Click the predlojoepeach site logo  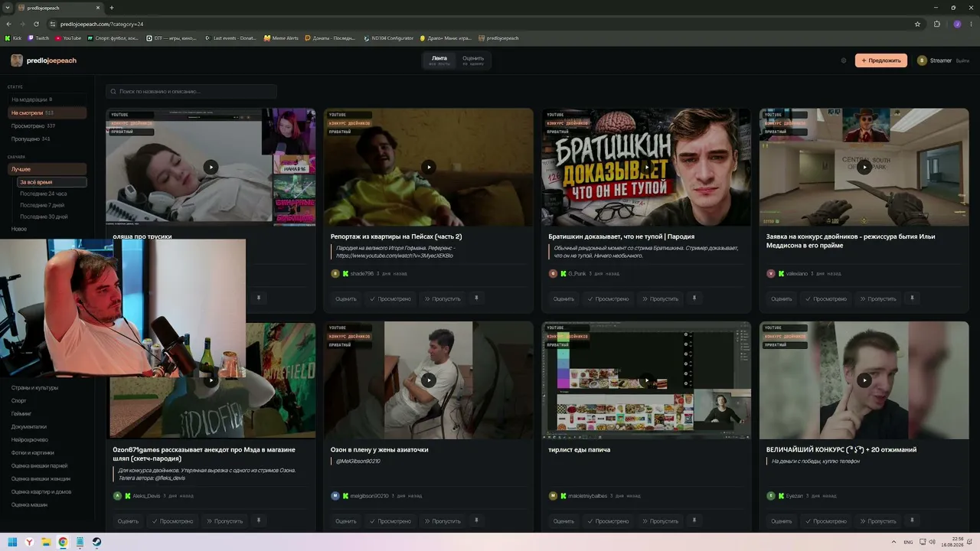44,60
